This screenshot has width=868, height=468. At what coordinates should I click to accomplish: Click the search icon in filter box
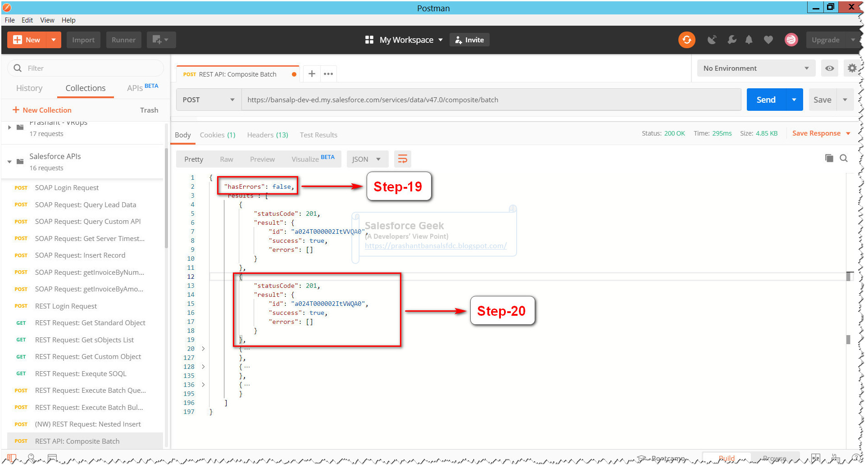[18, 68]
